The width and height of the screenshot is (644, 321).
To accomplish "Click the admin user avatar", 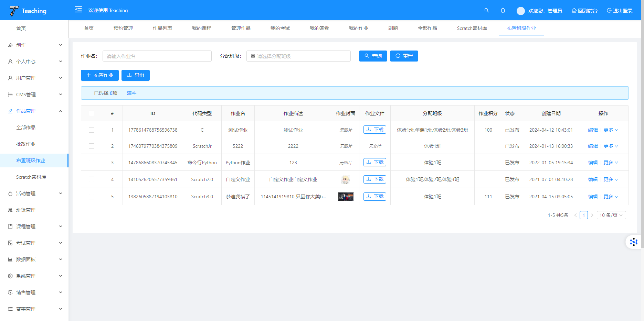I will click(520, 11).
